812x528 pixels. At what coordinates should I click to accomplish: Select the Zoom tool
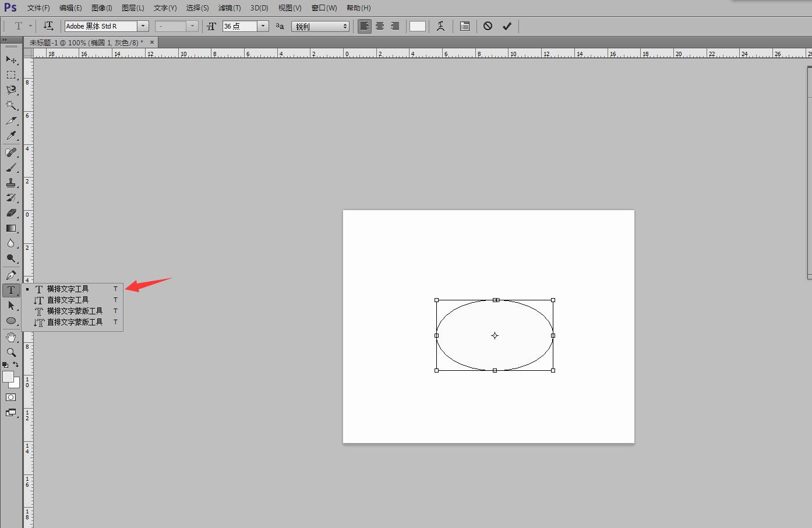click(x=11, y=353)
